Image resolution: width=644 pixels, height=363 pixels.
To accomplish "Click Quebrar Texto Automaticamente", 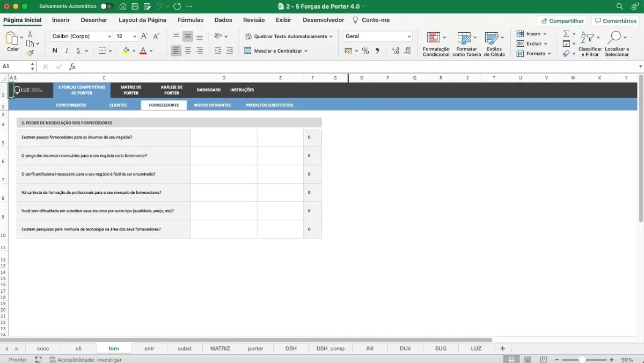I will pyautogui.click(x=289, y=37).
